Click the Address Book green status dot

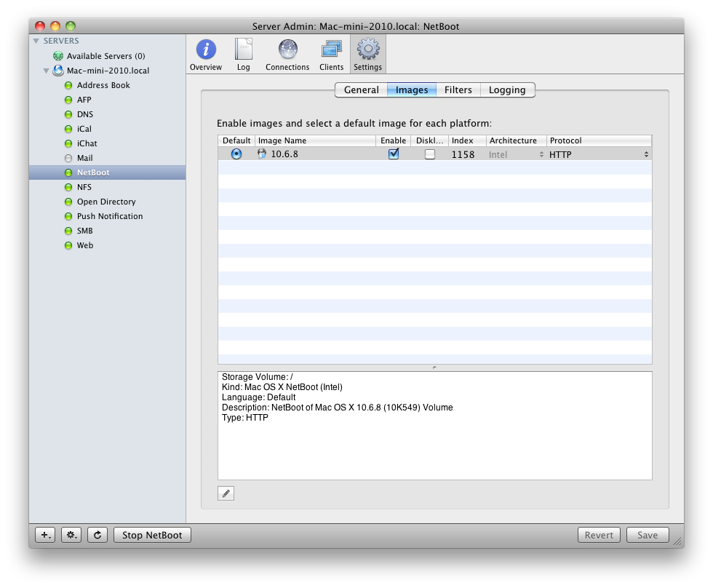[68, 85]
